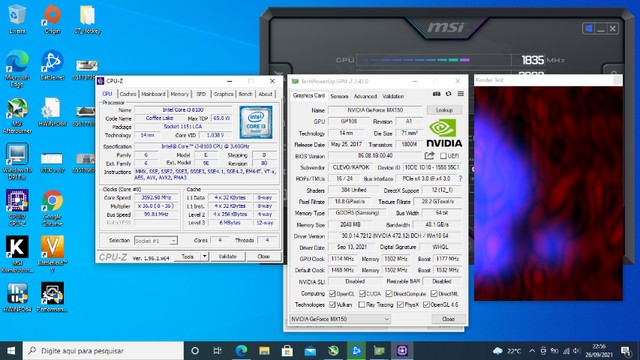
Task: Open the yellow folder icon on desktop
Action: tap(87, 19)
